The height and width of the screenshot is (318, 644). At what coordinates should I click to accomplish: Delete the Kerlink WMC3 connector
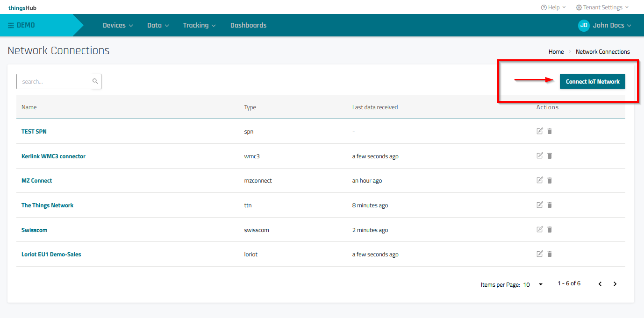click(x=550, y=156)
